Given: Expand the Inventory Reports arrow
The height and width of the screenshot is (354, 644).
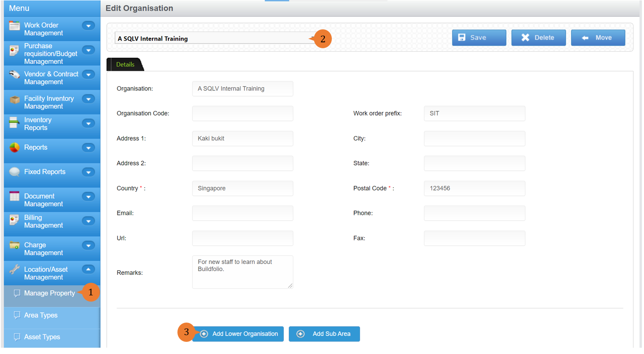Looking at the screenshot, I should point(88,123).
